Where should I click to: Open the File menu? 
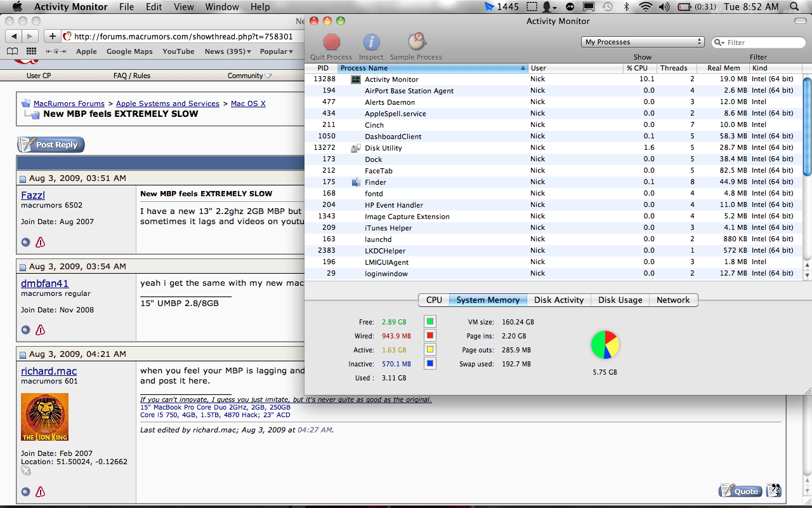click(x=126, y=7)
